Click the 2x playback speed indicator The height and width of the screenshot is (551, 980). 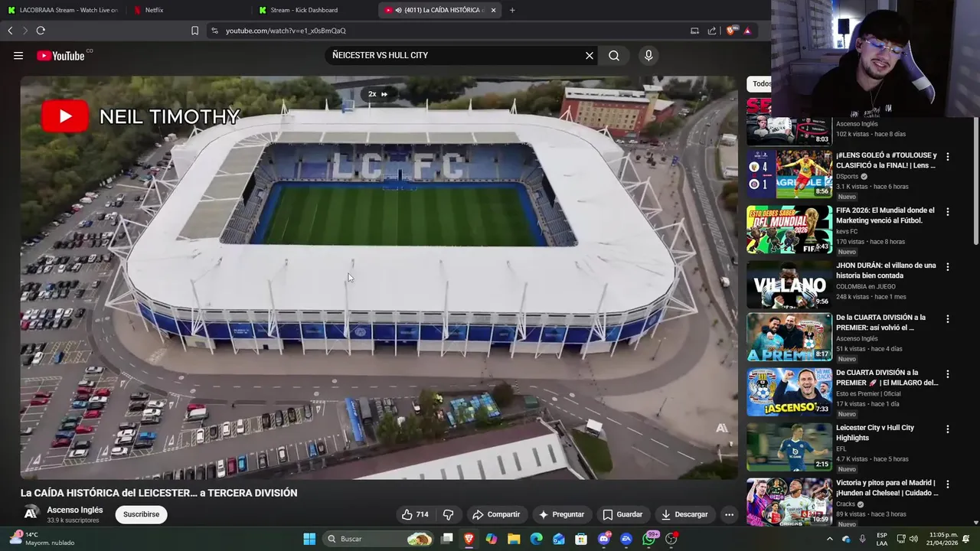click(x=378, y=94)
